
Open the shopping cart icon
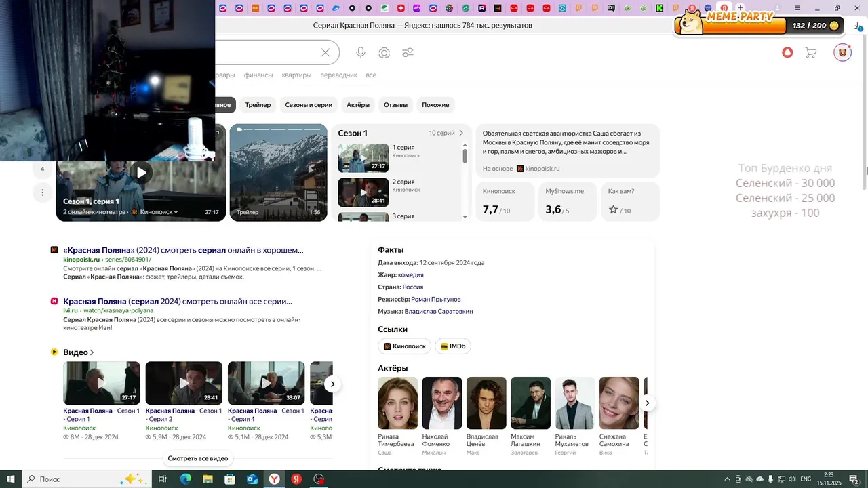coord(810,52)
